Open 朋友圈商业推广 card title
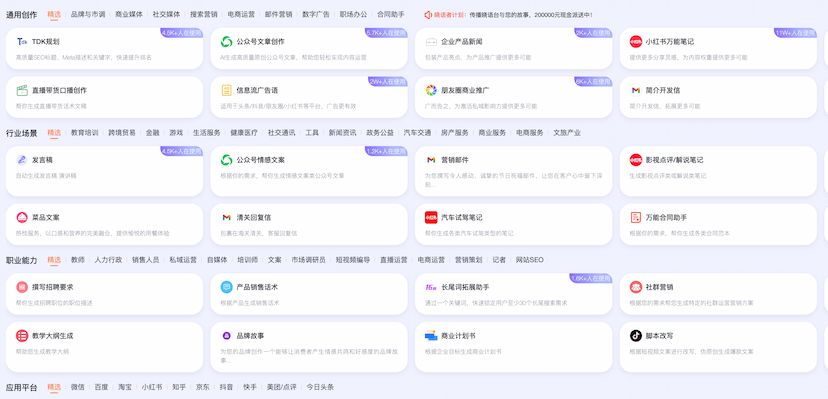The image size is (828, 399). (465, 90)
